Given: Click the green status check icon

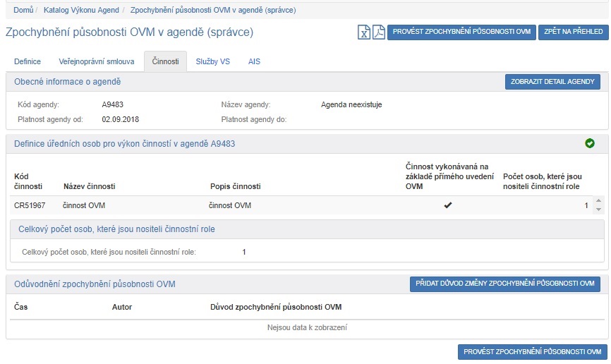Looking at the screenshot, I should point(590,143).
